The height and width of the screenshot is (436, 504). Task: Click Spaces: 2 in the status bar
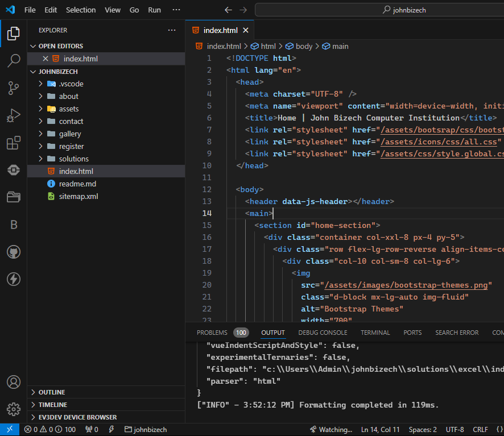(x=423, y=429)
